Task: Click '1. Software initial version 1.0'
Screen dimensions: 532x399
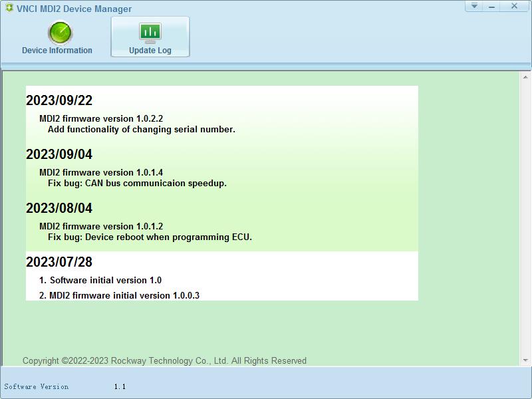Action: (100, 280)
